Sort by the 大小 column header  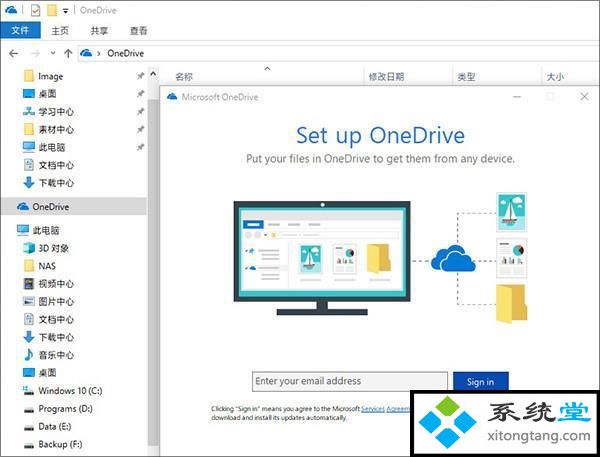pos(555,77)
